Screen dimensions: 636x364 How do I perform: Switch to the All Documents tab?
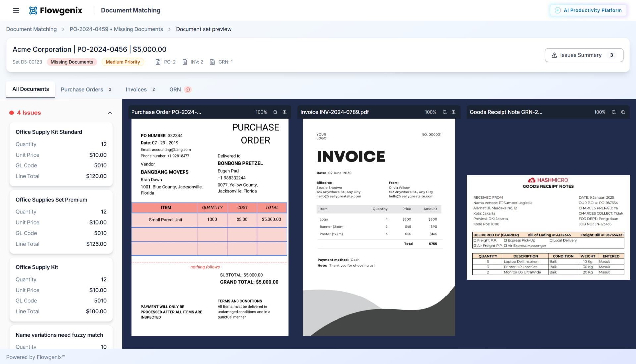pyautogui.click(x=30, y=89)
